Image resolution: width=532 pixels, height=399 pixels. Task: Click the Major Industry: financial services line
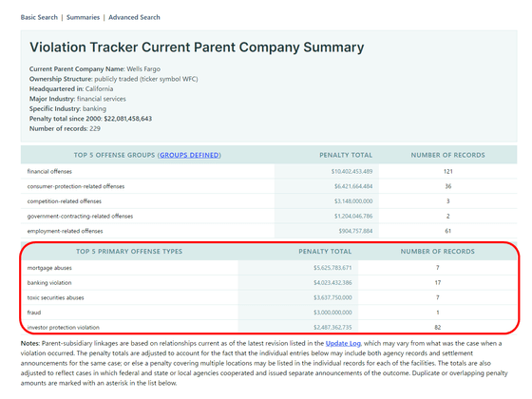pos(77,99)
